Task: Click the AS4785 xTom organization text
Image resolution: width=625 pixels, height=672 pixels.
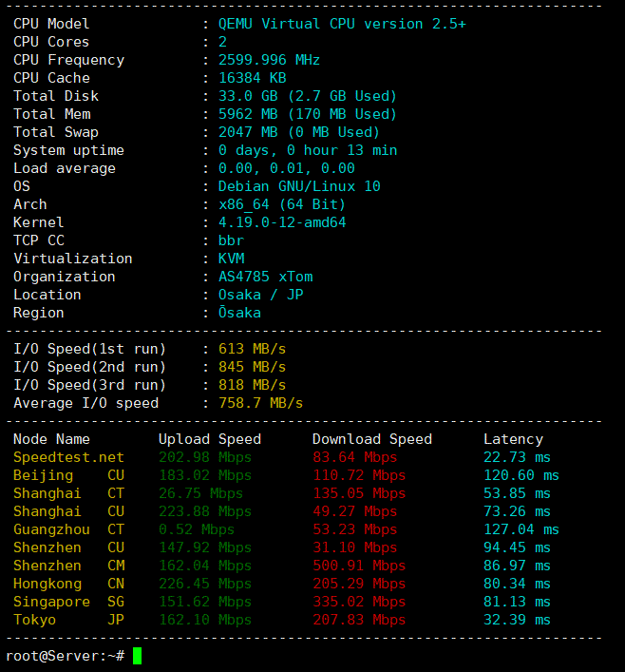Action: 266,277
